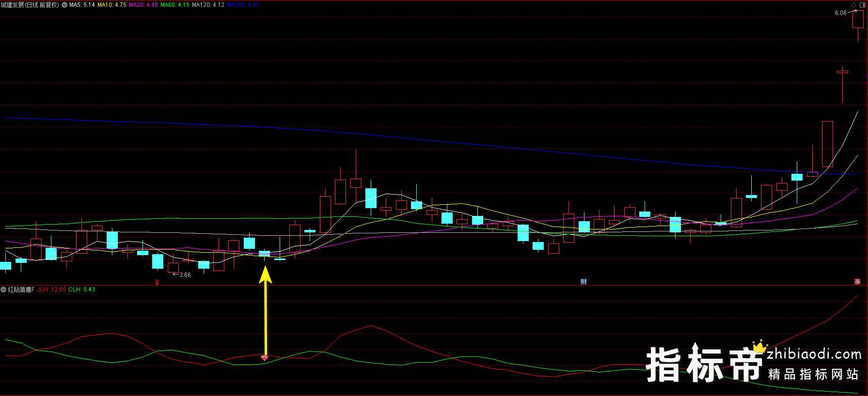Click the JLH: 12.85 value
The width and height of the screenshot is (868, 396).
51,289
